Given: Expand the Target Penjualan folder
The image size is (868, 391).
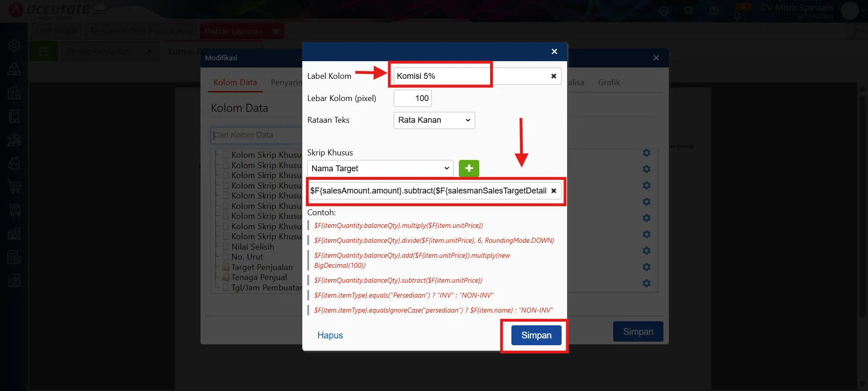Looking at the screenshot, I should click(217, 267).
